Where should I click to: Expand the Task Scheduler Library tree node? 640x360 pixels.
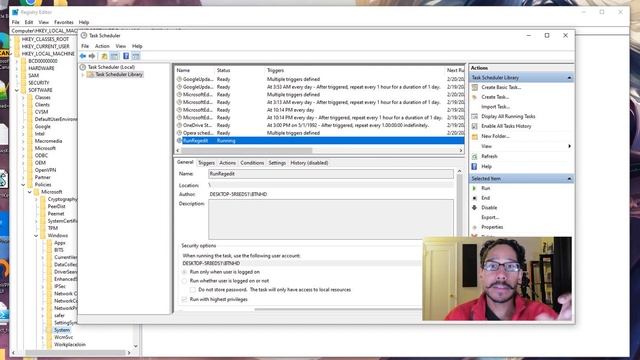point(83,75)
